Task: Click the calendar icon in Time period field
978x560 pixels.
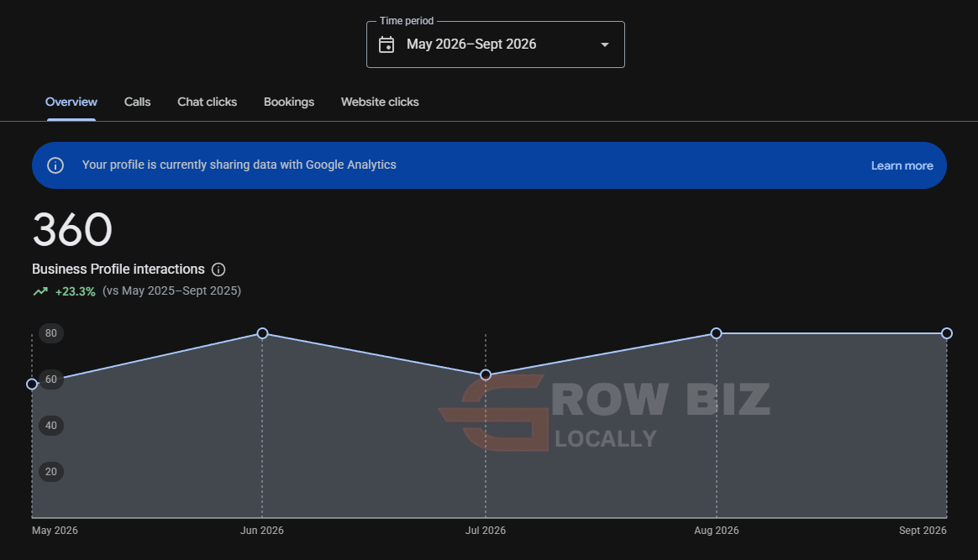Action: [x=386, y=44]
